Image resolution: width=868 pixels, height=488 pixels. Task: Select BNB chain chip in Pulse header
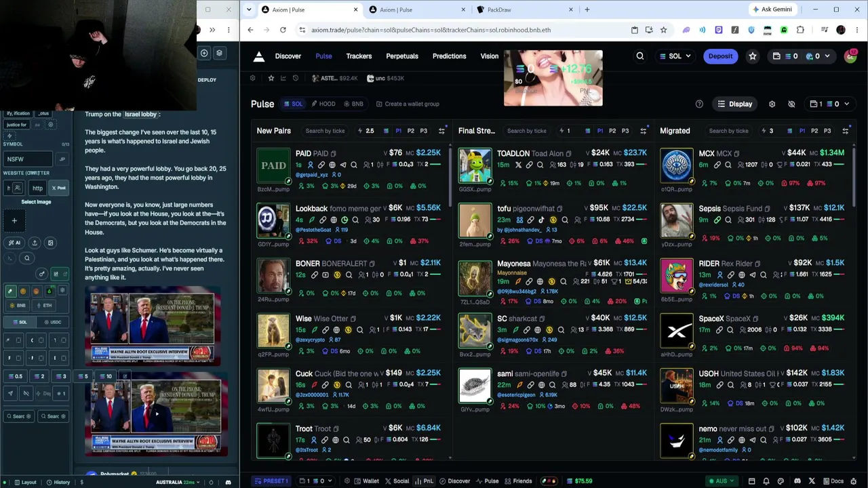[353, 104]
